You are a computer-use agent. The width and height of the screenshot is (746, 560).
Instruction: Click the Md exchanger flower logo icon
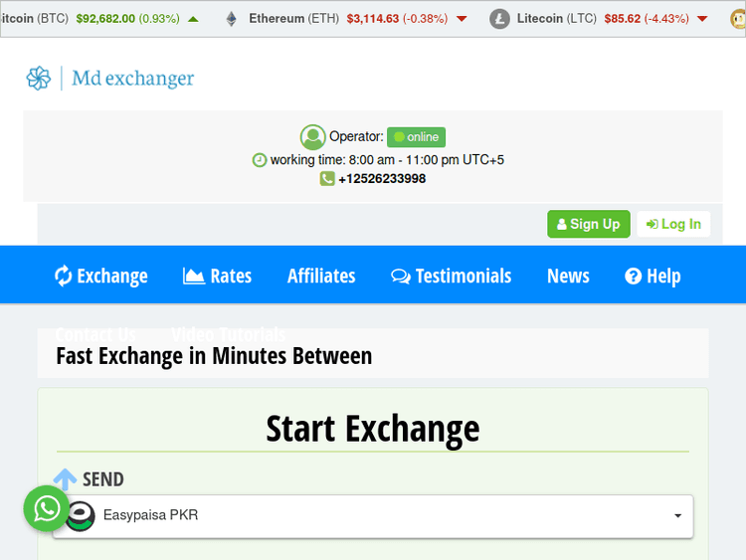pyautogui.click(x=39, y=78)
